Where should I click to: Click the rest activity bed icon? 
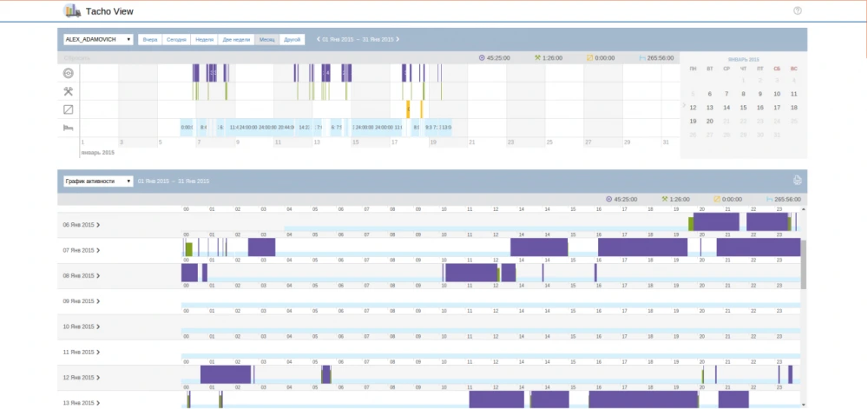coord(69,128)
